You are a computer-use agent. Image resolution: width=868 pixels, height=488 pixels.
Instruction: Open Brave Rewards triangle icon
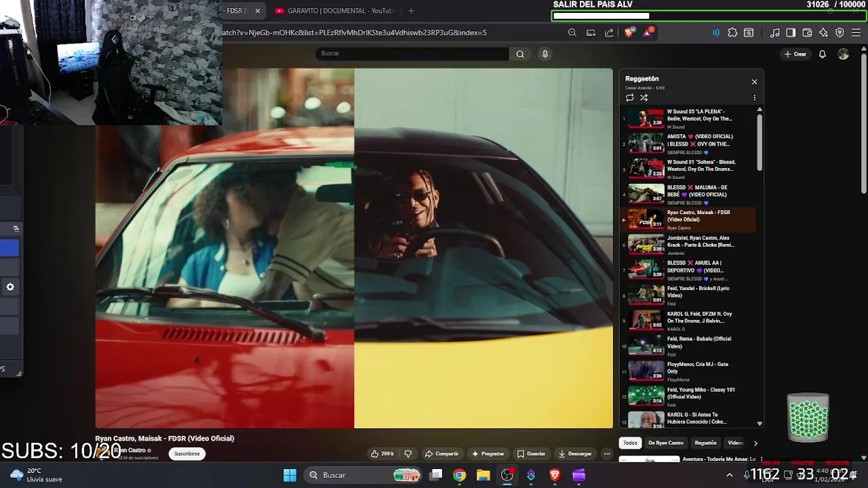[648, 33]
